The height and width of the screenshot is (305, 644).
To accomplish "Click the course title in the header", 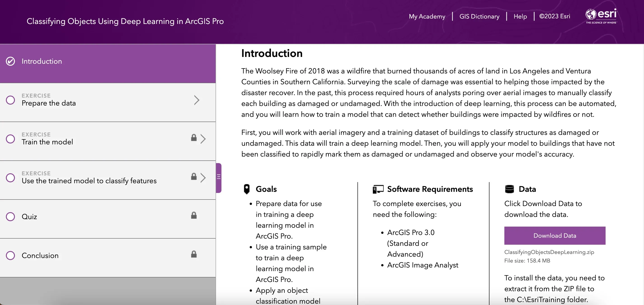I will 125,21.
